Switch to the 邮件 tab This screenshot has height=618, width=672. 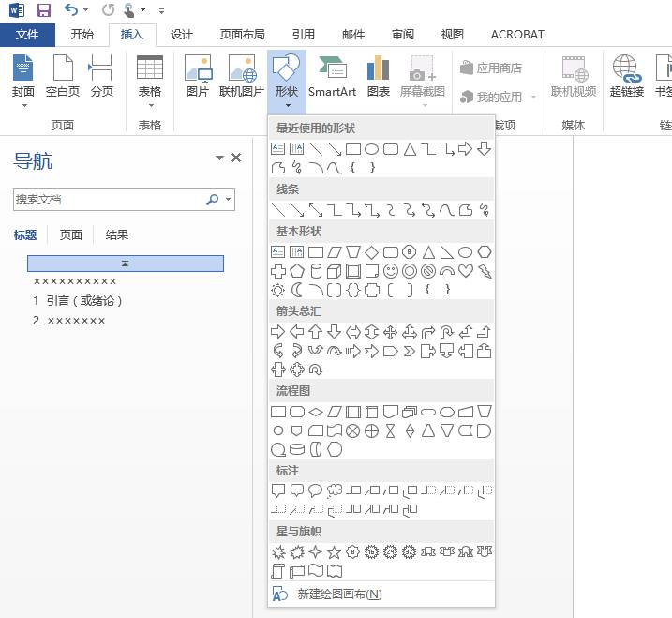pyautogui.click(x=353, y=35)
